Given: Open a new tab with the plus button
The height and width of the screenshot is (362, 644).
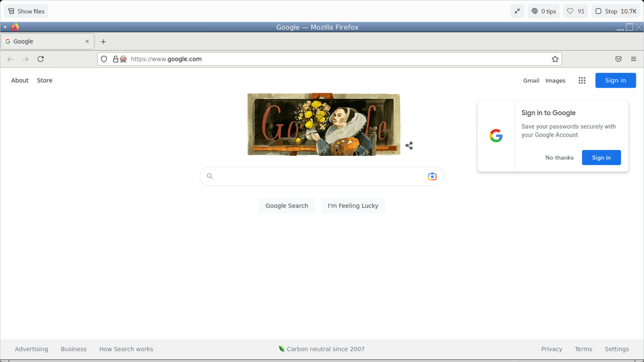Looking at the screenshot, I should click(x=103, y=42).
